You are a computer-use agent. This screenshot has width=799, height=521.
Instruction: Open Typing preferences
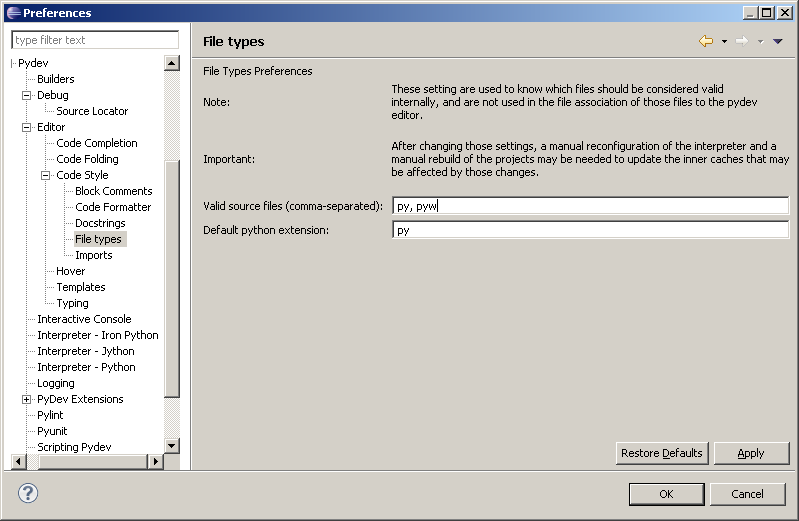click(72, 303)
